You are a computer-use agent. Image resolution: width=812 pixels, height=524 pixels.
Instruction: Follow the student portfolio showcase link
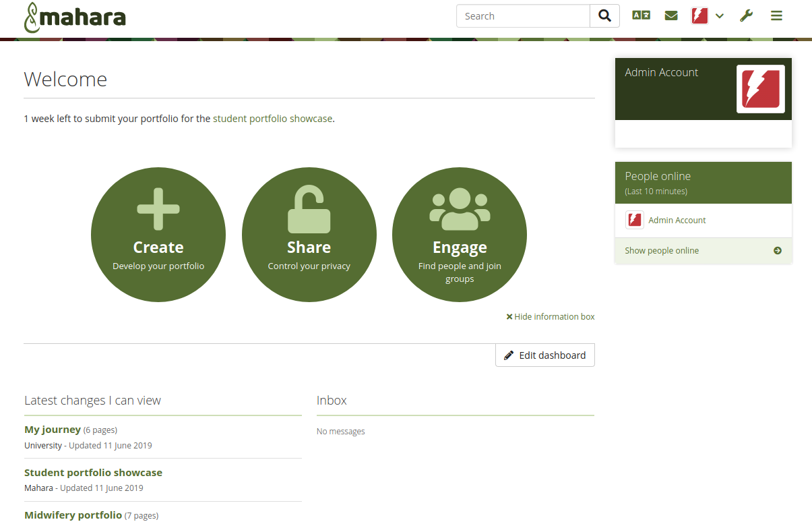(272, 119)
